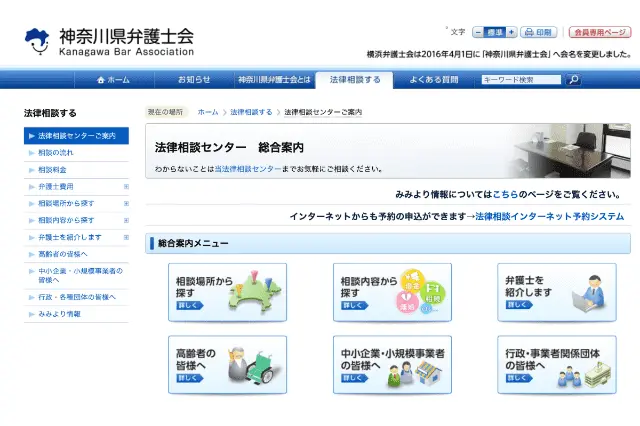
Task: Click ホーム breadcrumb link
Action: 208,112
